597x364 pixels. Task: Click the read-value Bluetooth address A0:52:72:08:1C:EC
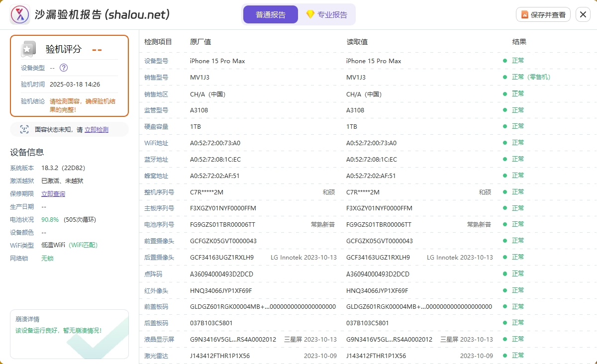[372, 159]
